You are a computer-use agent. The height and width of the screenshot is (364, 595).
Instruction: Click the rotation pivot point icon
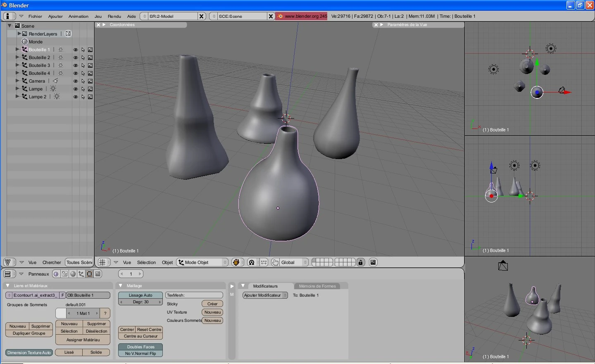tap(252, 262)
